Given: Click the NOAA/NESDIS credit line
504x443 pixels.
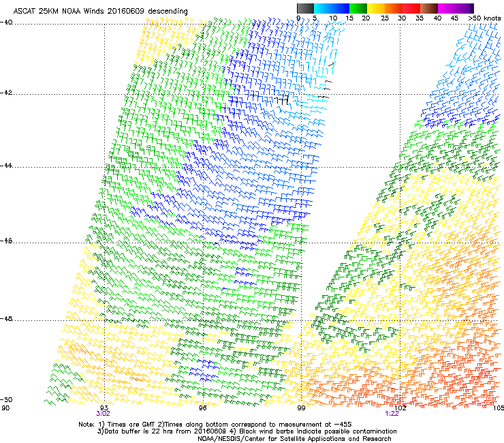Looking at the screenshot, I should [294, 439].
